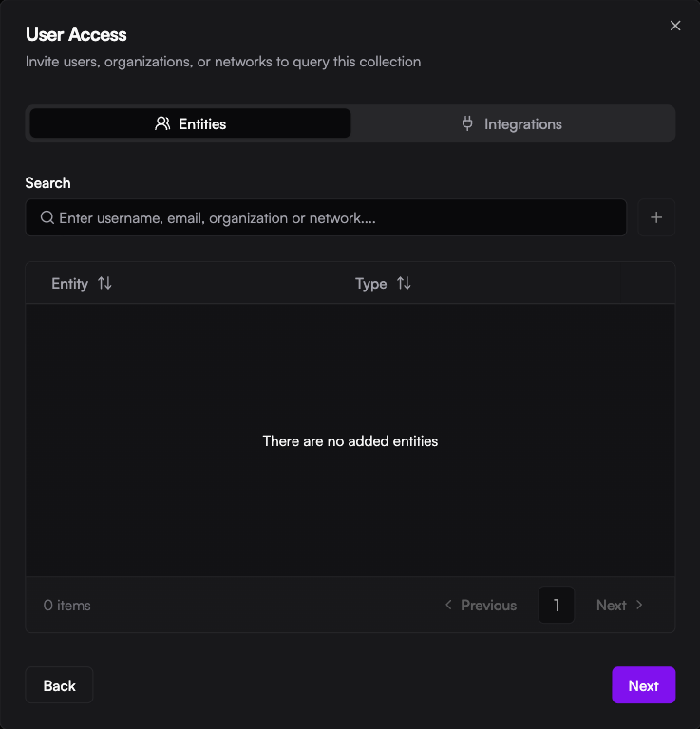The width and height of the screenshot is (700, 729).
Task: Click the 'There are no added entities' message
Action: (x=350, y=441)
